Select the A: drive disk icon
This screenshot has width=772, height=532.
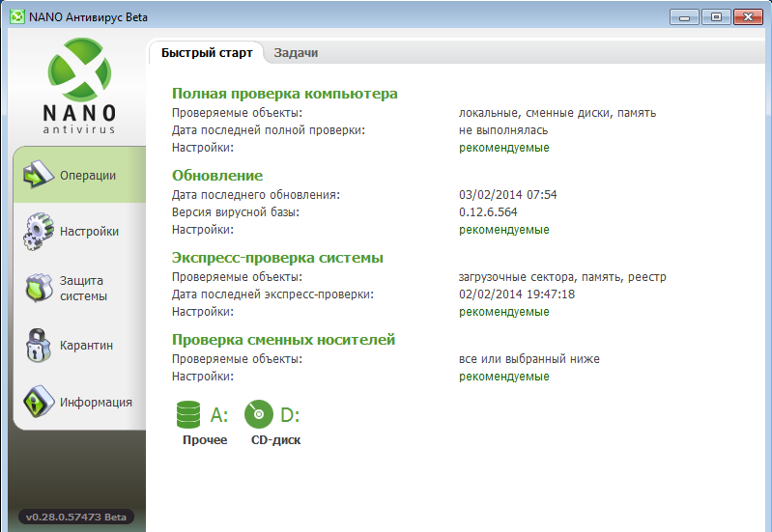click(188, 415)
